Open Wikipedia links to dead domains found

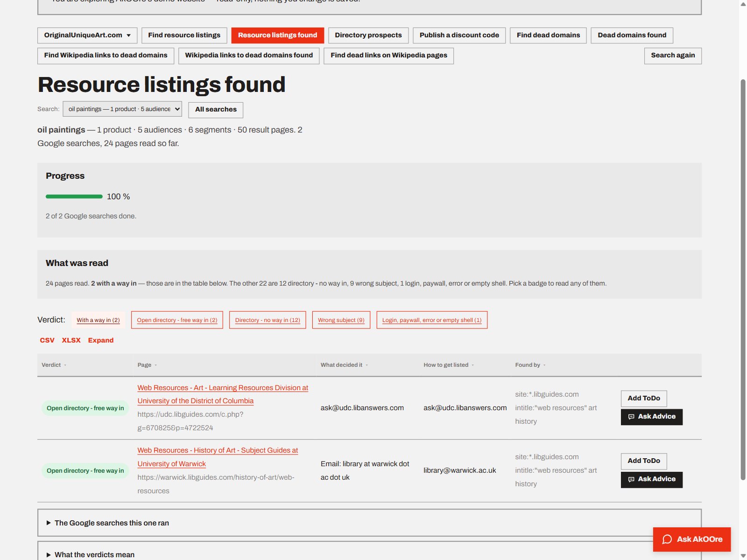[x=249, y=56]
